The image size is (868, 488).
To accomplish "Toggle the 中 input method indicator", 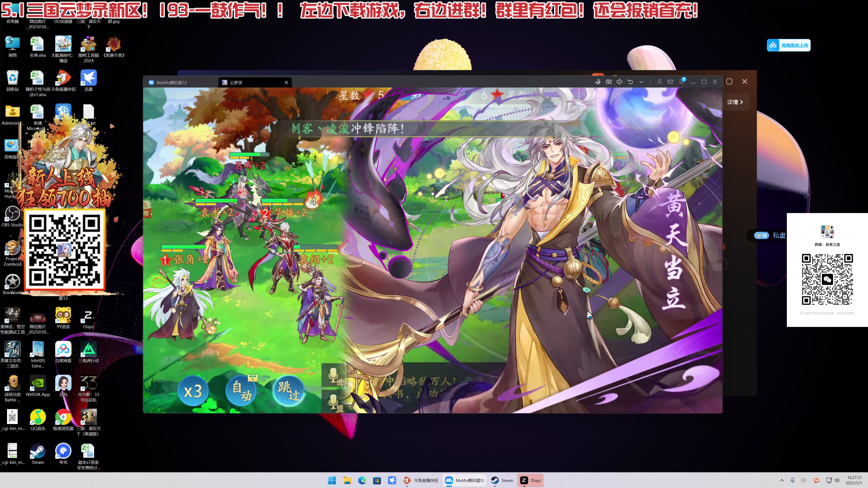I will pos(804,480).
